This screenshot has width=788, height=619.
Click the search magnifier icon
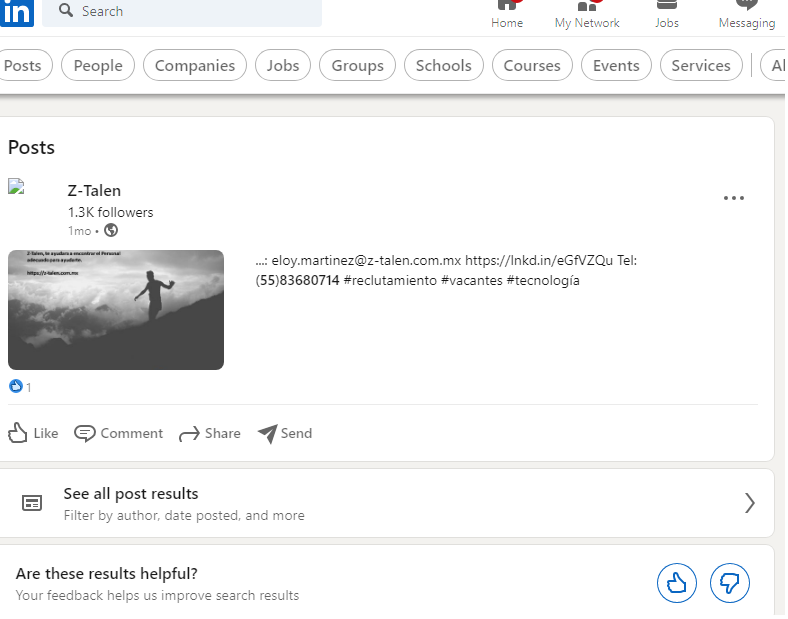coord(66,10)
